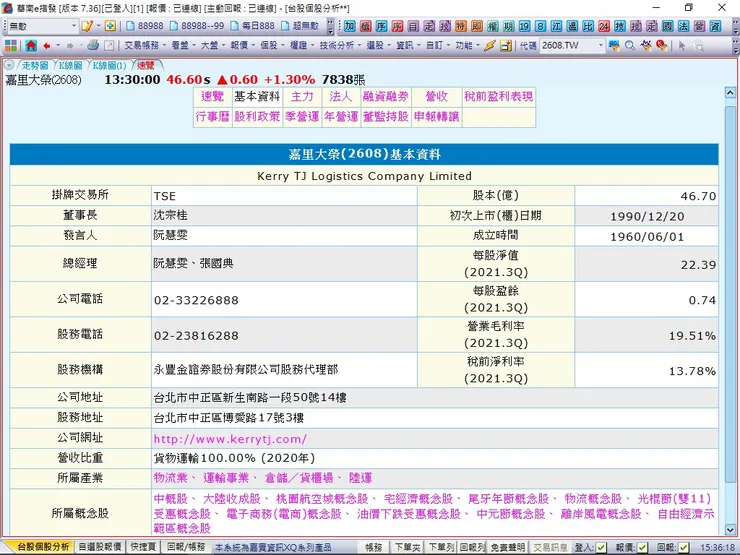The width and height of the screenshot is (740, 555).
Task: Click the notepad with pencil icon
Action: tap(87, 26)
